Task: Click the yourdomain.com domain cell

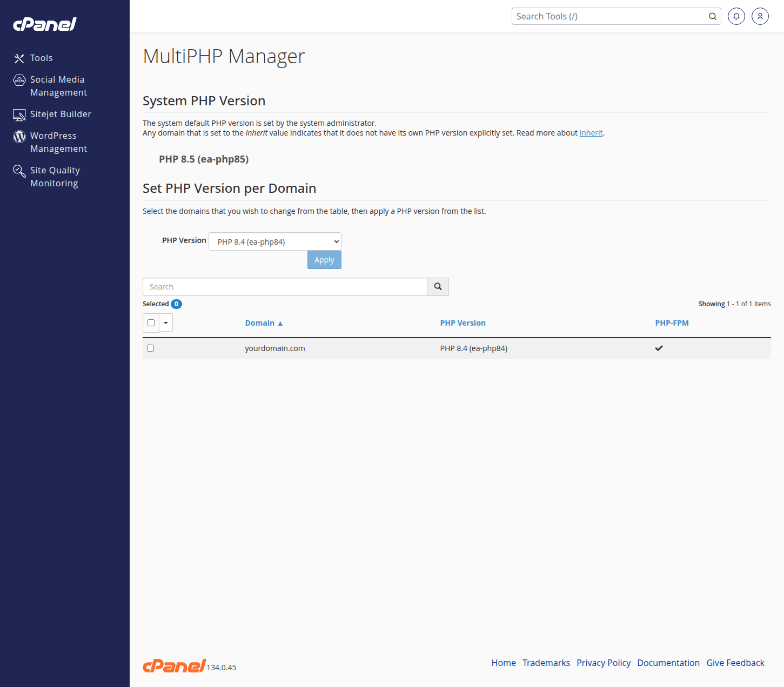Action: coord(275,348)
